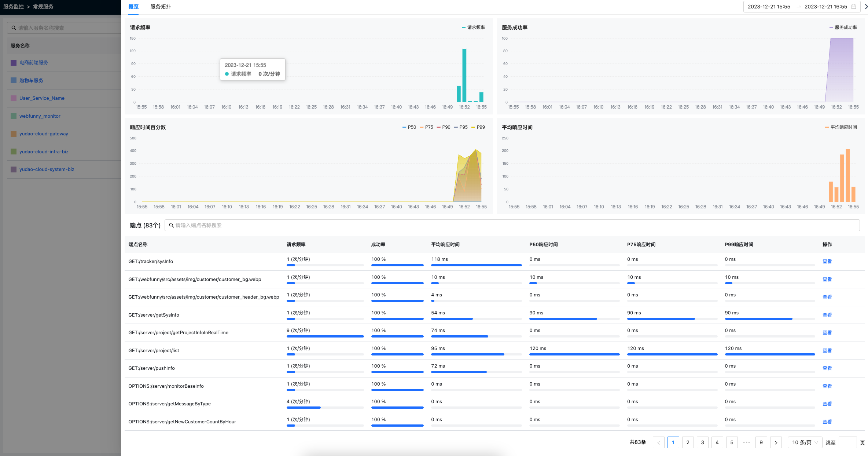Viewport: 868px width, 456px height.
Task: Click the tall teal bar in 请求频率 chart
Action: (x=464, y=75)
